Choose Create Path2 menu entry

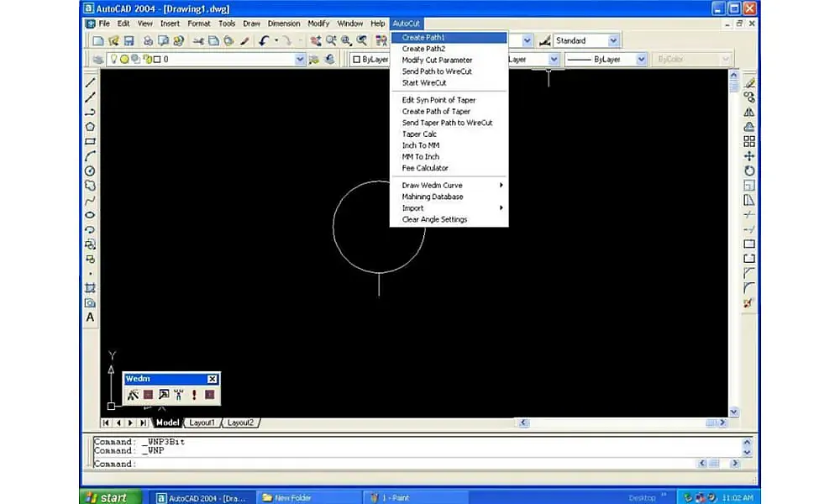point(449,49)
